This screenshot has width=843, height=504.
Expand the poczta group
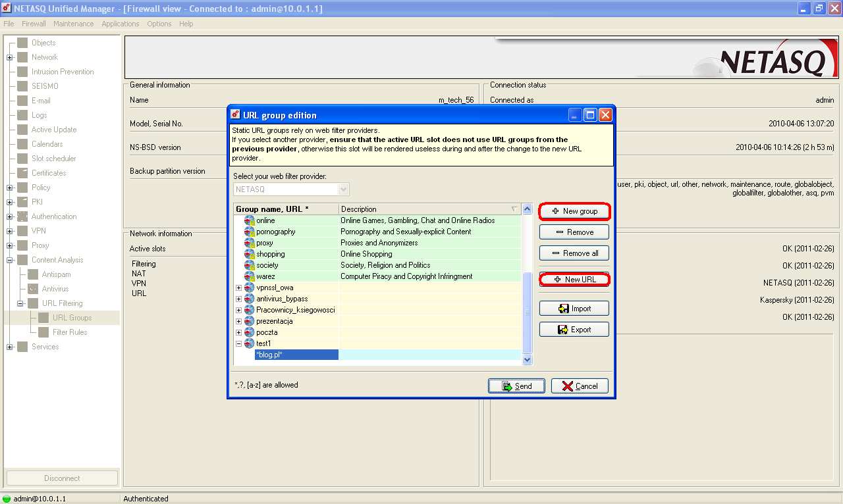(239, 332)
